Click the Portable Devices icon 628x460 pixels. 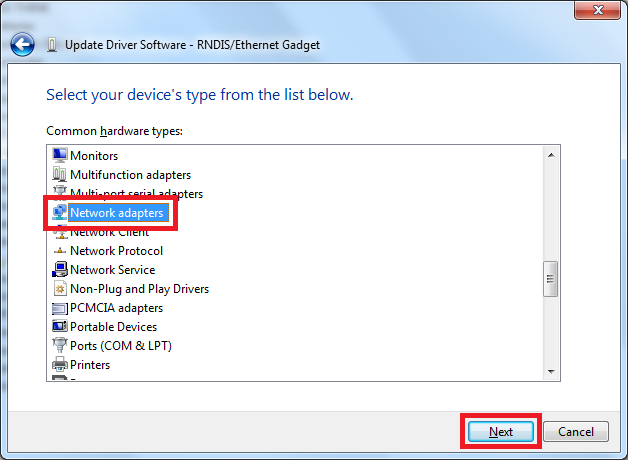pos(59,327)
